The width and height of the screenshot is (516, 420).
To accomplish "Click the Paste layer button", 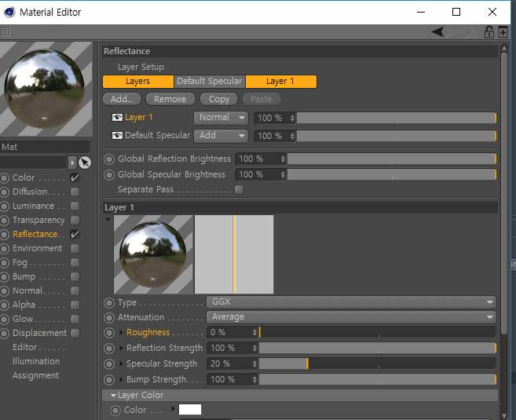I will coord(262,100).
